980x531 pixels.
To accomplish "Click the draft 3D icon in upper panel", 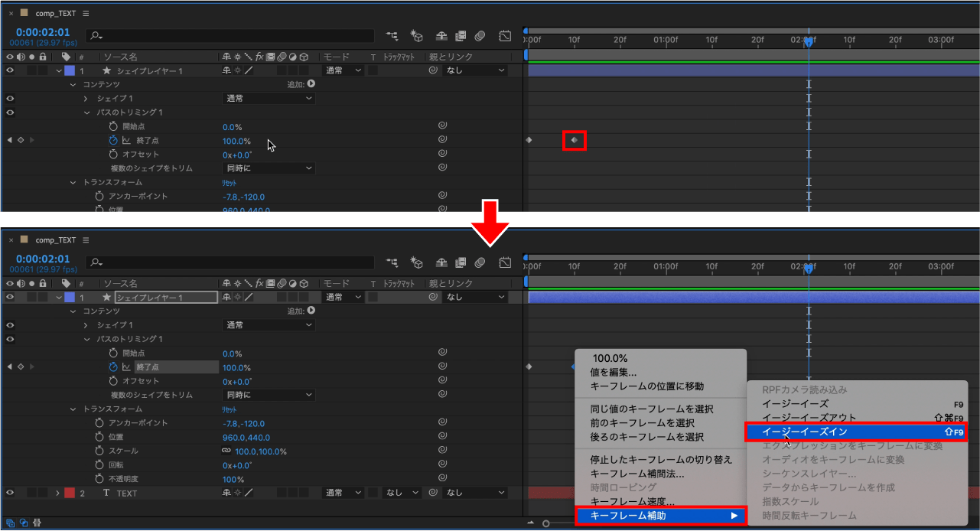I will pyautogui.click(x=417, y=36).
